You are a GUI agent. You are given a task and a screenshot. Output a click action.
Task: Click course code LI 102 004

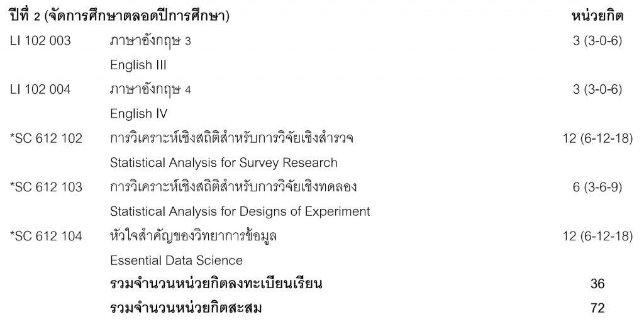(40, 89)
